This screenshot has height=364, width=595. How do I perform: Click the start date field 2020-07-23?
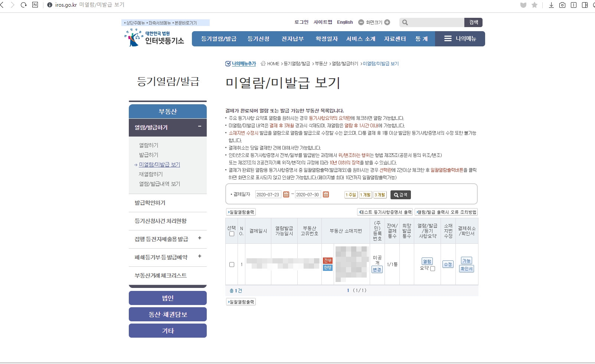point(268,194)
